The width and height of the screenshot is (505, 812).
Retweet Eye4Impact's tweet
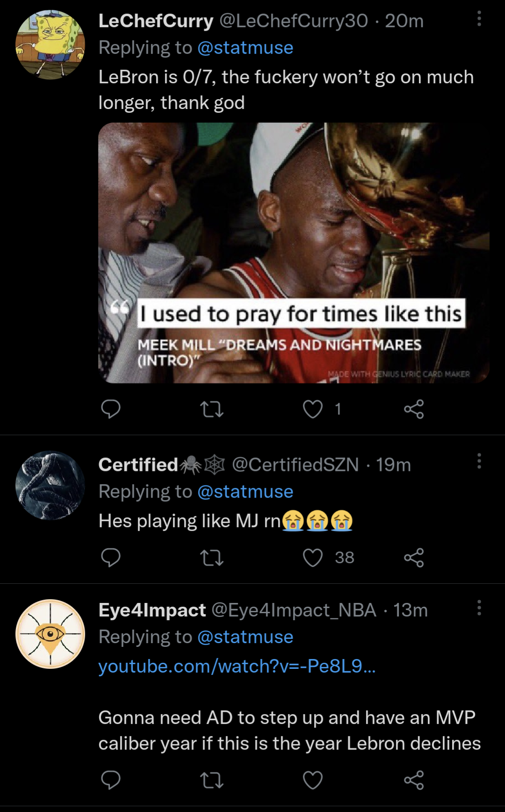click(x=212, y=780)
